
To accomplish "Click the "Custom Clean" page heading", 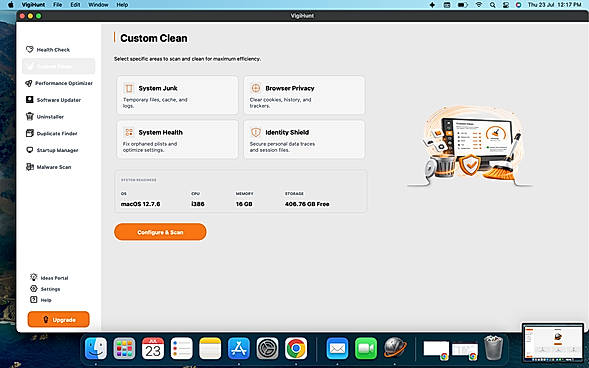I will 154,38.
